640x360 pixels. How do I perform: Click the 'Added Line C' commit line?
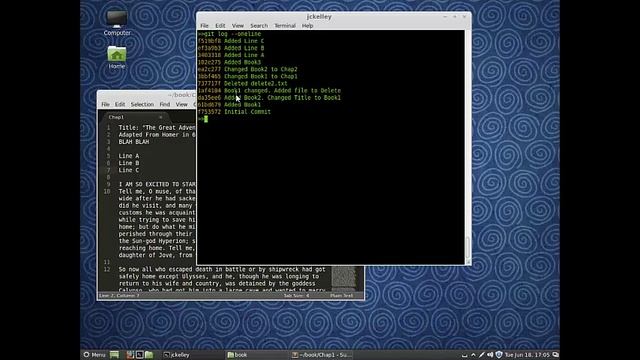point(231,41)
